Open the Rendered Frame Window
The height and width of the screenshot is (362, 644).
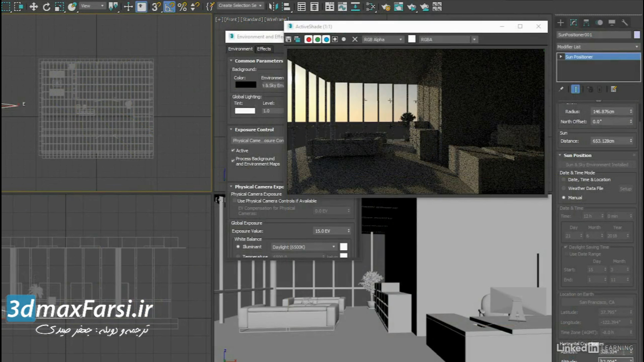tap(398, 6)
